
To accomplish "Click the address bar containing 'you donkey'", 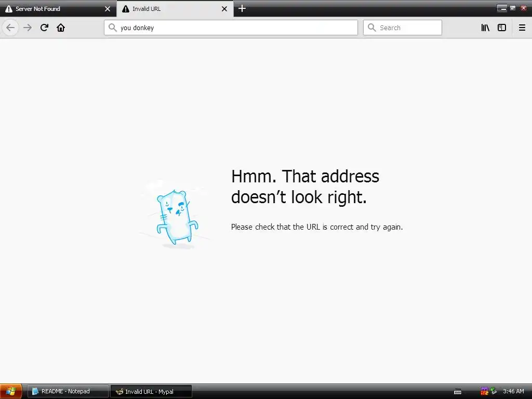I will pos(231,28).
